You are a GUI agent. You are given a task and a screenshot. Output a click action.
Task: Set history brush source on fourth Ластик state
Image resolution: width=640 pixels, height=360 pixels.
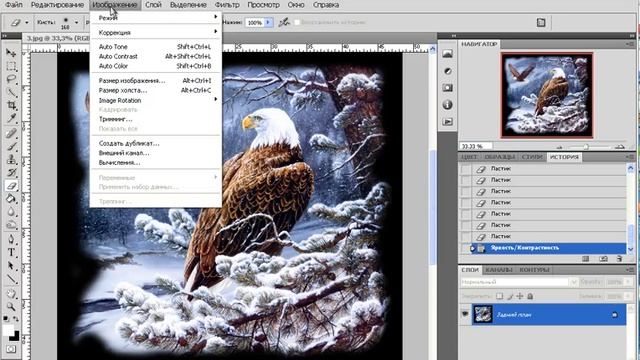tap(466, 202)
